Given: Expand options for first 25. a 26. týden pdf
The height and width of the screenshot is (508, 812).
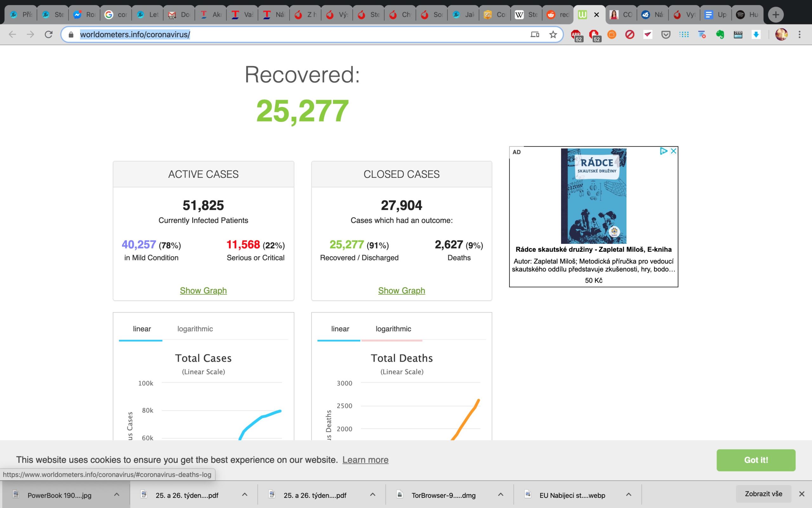Looking at the screenshot, I should pyautogui.click(x=245, y=495).
